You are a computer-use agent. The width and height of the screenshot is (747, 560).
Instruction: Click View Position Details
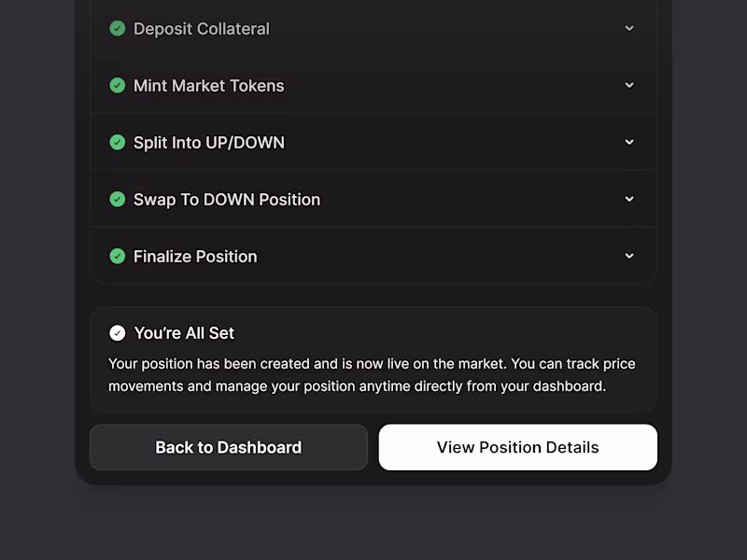(x=517, y=447)
